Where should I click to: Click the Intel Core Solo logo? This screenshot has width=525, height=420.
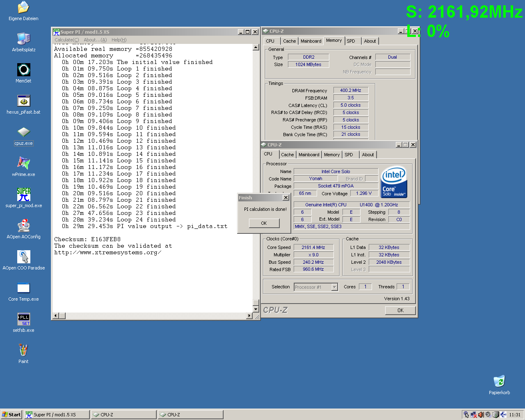[394, 182]
